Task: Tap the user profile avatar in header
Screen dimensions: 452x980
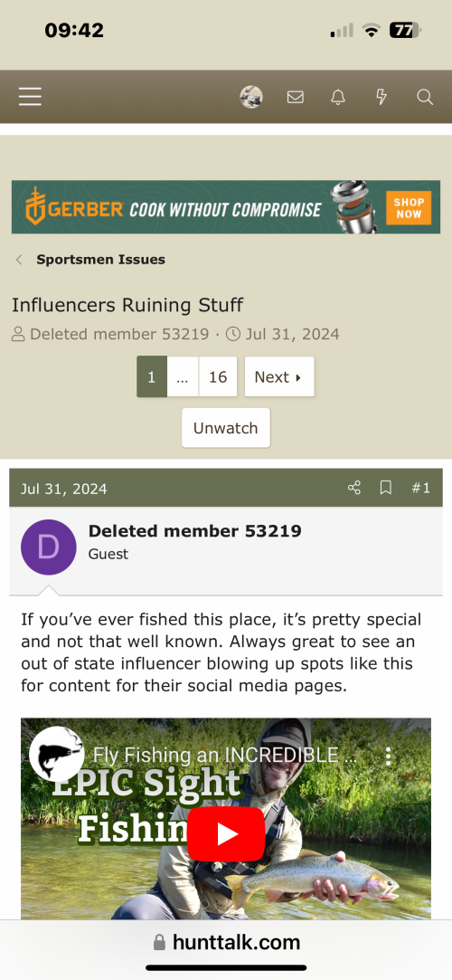Action: [251, 97]
